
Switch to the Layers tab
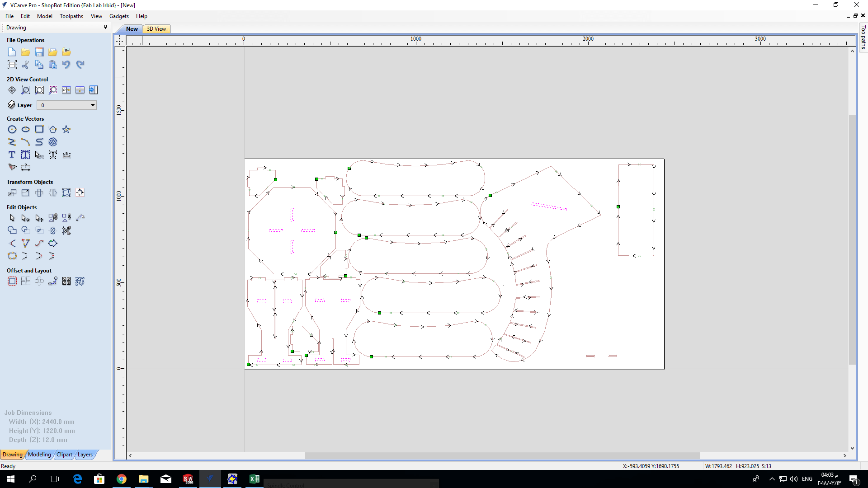click(85, 455)
